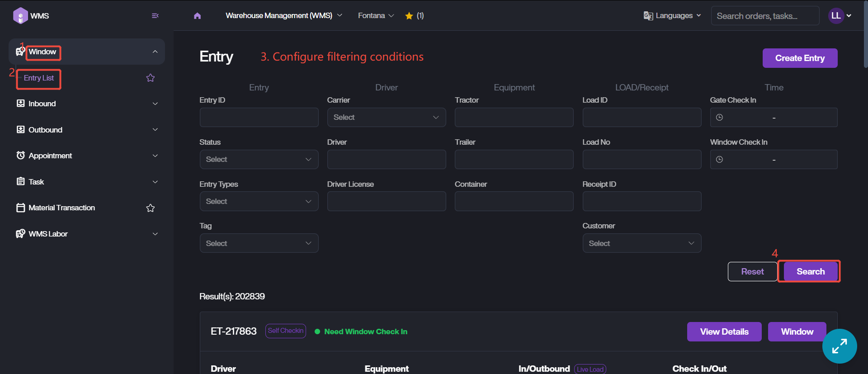
Task: Open the Window Check In clock picker
Action: 720,160
